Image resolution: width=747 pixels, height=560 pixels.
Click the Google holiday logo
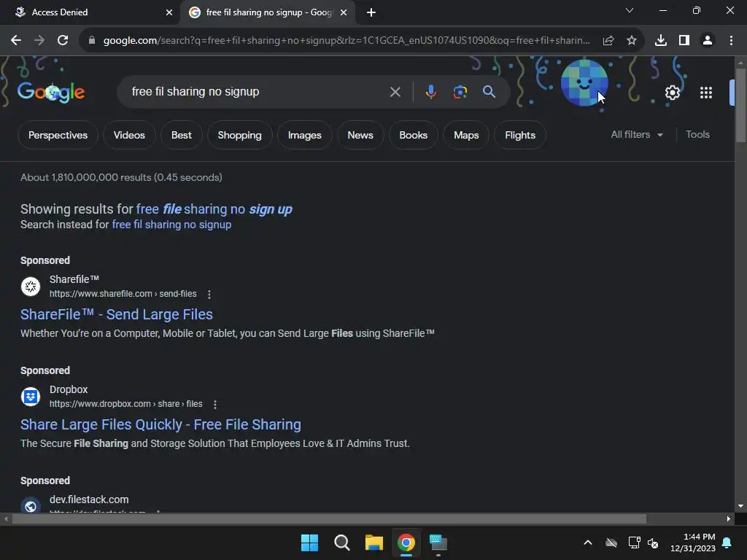click(x=51, y=93)
